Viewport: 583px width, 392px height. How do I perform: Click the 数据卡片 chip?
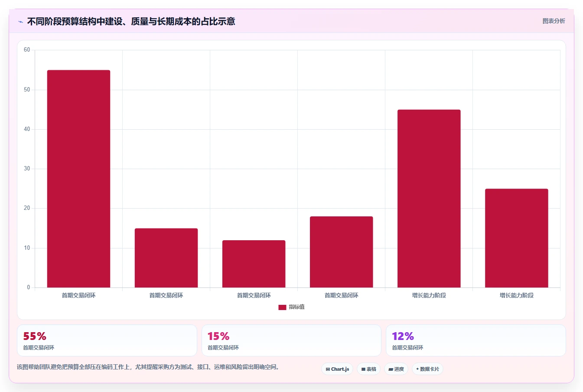click(427, 369)
